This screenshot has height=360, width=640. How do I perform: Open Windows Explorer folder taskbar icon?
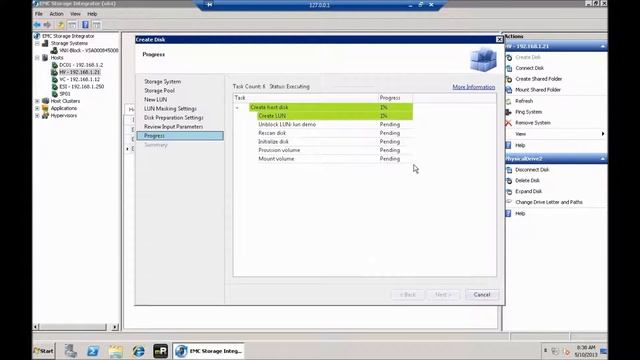(116, 351)
